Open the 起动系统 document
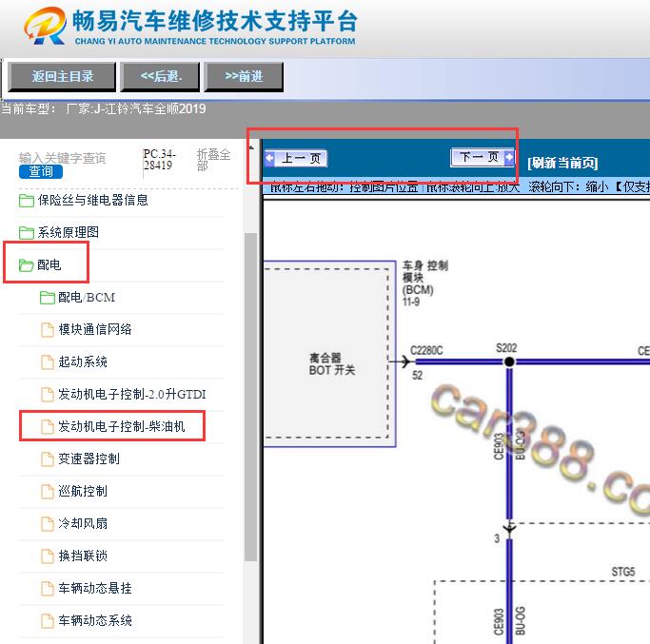The width and height of the screenshot is (650, 644). click(x=83, y=361)
